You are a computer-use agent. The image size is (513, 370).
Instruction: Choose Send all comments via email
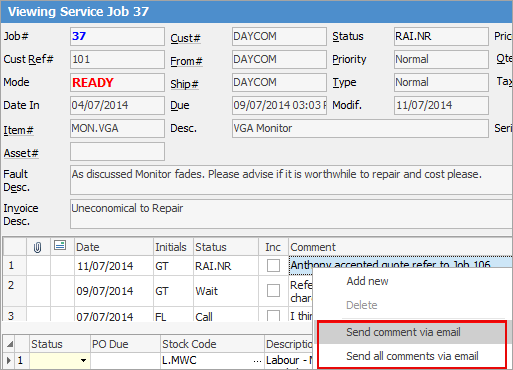(x=412, y=356)
